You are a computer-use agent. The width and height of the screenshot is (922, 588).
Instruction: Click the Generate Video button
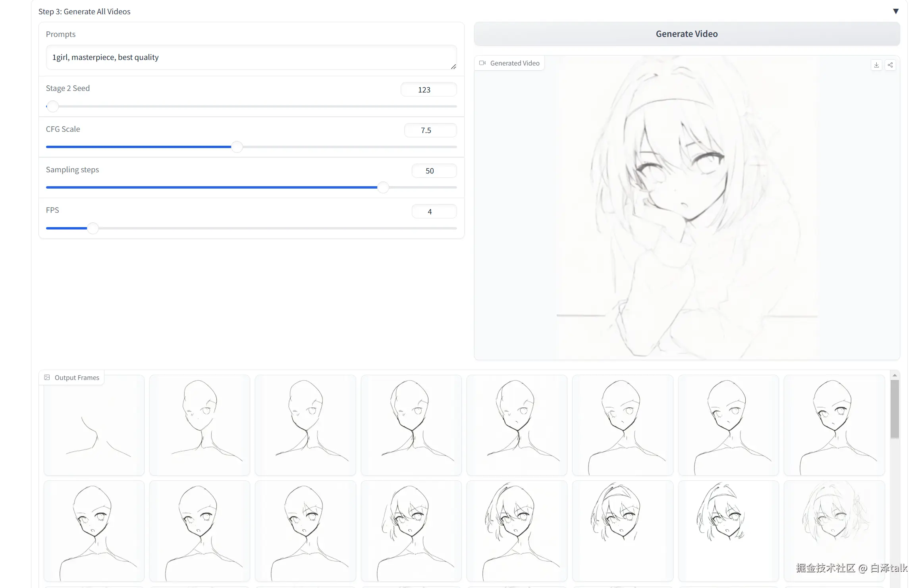[687, 34]
